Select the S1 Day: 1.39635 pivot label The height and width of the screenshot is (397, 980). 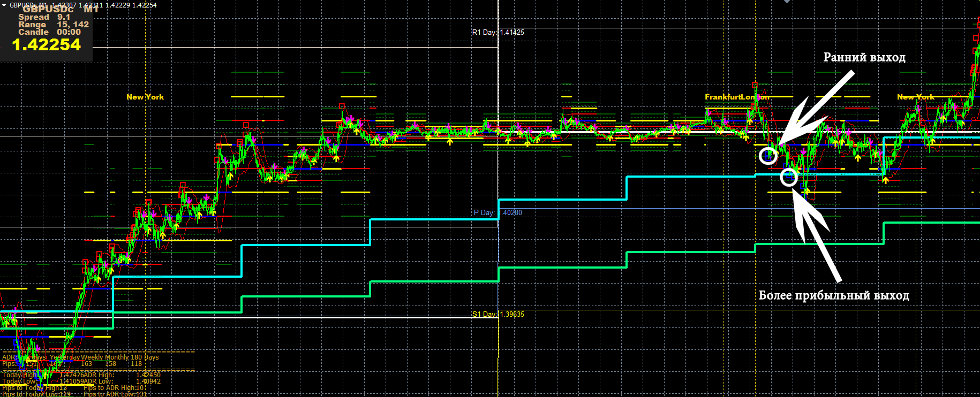pos(498,314)
